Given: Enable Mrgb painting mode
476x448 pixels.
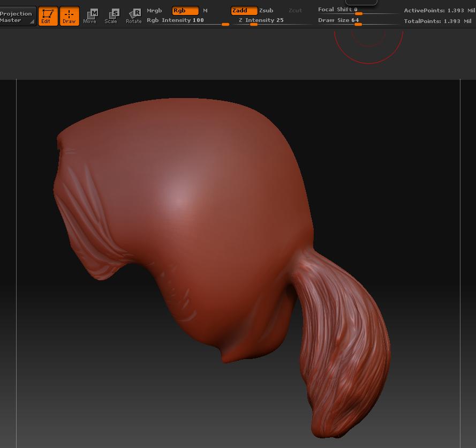Looking at the screenshot, I should pos(154,10).
